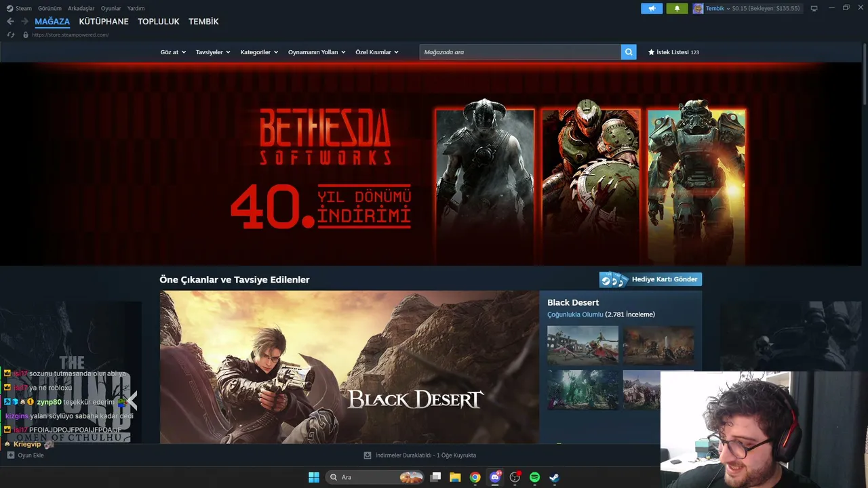Screen dimensions: 868x488
Task: Open the Oyunlar menu
Action: [x=111, y=9]
